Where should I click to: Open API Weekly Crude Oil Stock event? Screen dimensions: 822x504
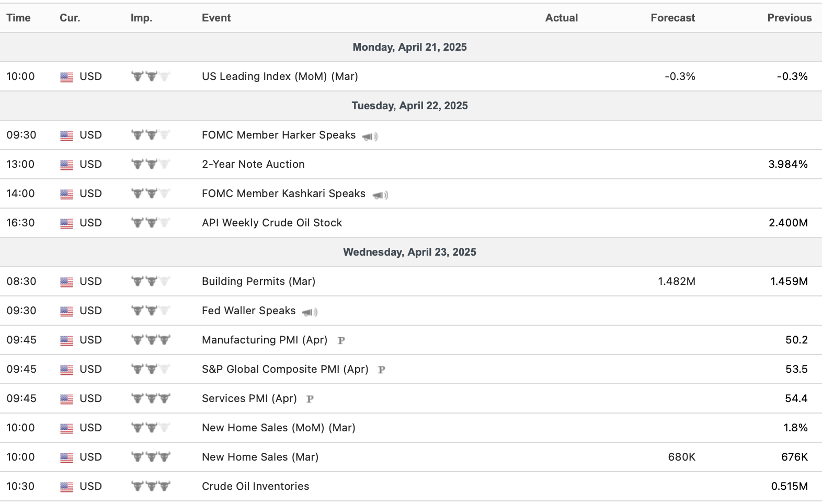click(x=272, y=223)
